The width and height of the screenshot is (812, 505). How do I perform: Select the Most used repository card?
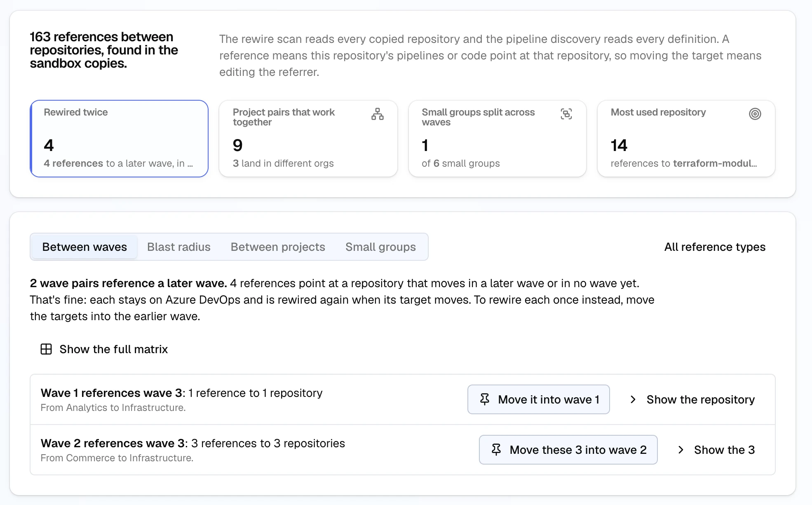pyautogui.click(x=686, y=139)
